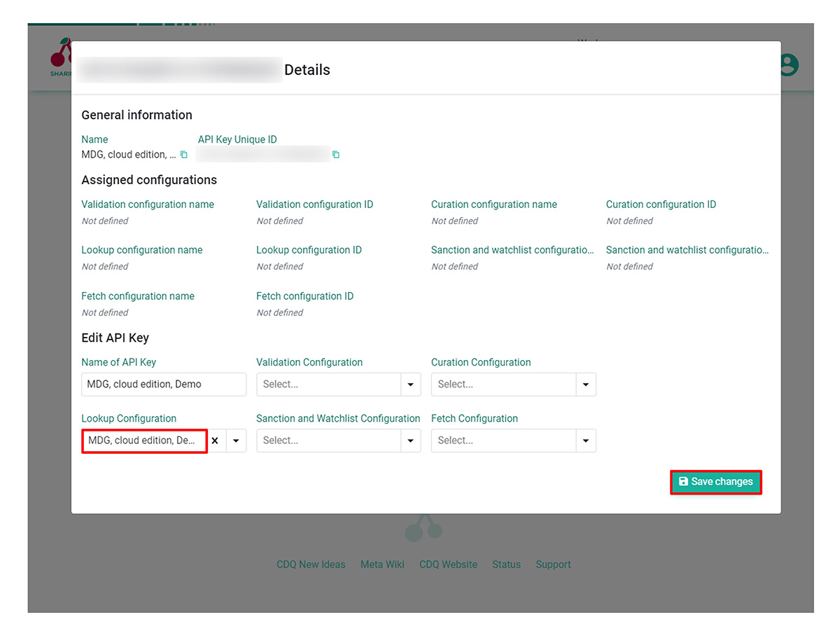Click the Validation configuration ID label
Screen dimensions: 840x636
coord(315,205)
